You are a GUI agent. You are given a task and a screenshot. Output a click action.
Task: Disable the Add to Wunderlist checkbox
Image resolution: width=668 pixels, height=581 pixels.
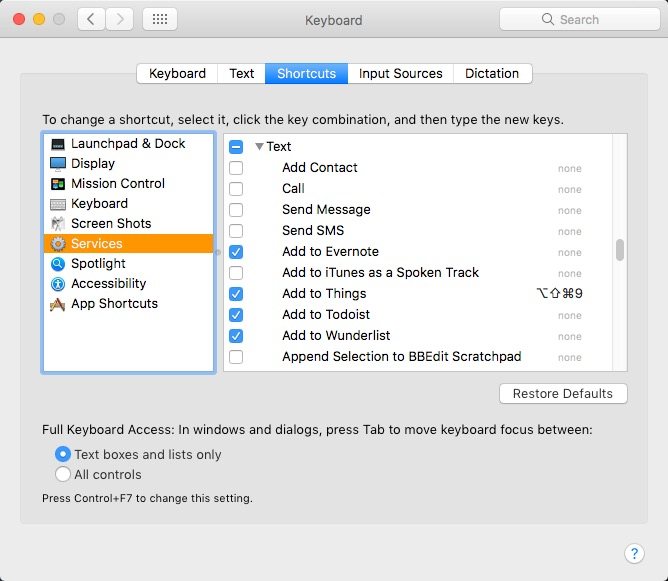pyautogui.click(x=236, y=336)
